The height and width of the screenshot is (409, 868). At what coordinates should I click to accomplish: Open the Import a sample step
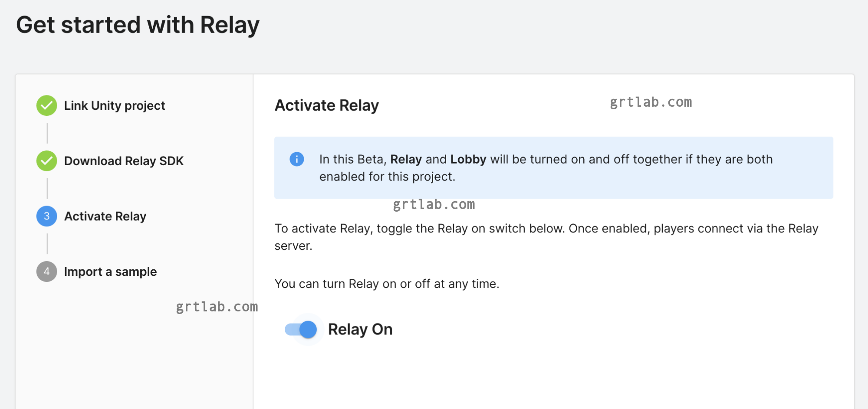[x=110, y=272]
